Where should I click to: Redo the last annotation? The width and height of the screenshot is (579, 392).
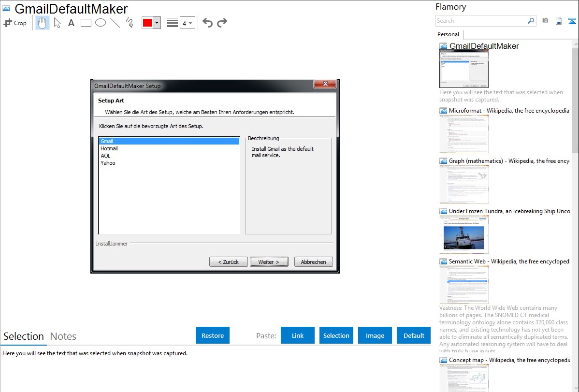tap(222, 23)
